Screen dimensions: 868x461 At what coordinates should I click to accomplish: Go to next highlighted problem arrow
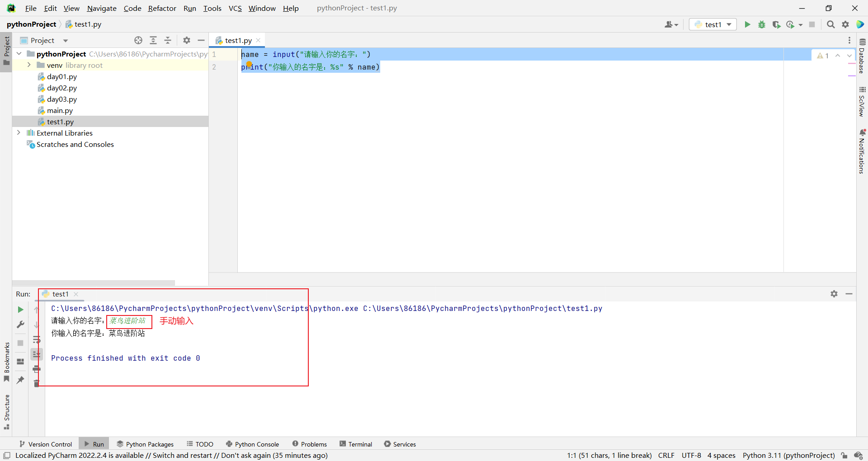pos(849,56)
